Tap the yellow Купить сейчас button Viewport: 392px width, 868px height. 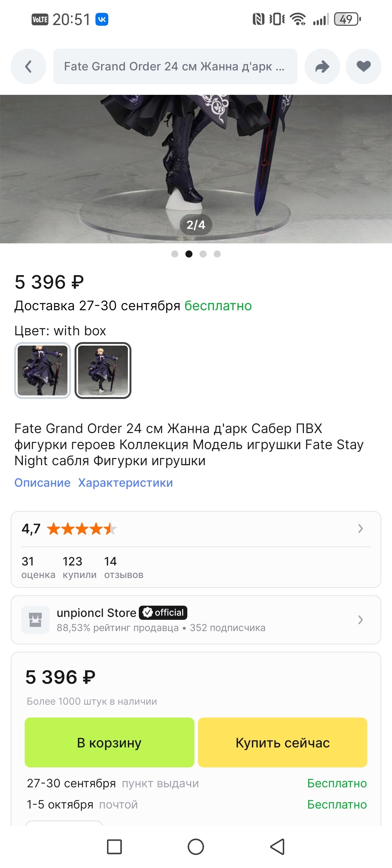[x=282, y=743]
